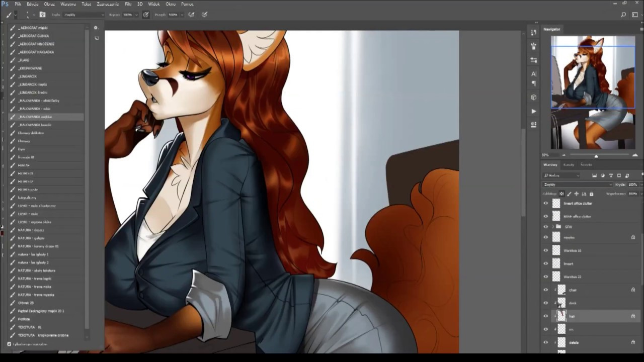Toggle visibility of the SFW group
This screenshot has height=362, width=644.
(546, 227)
